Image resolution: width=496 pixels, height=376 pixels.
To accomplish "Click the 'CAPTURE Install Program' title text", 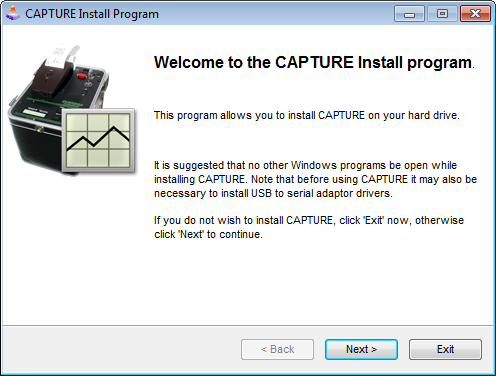I will (x=92, y=14).
